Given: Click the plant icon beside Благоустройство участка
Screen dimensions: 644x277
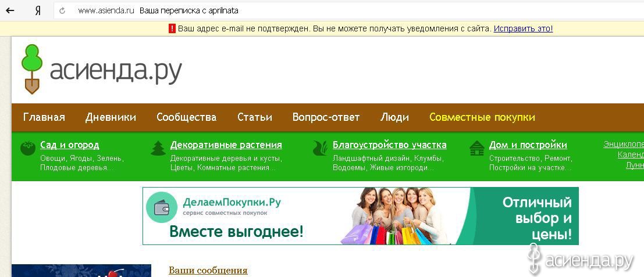Looking at the screenshot, I should (321, 148).
